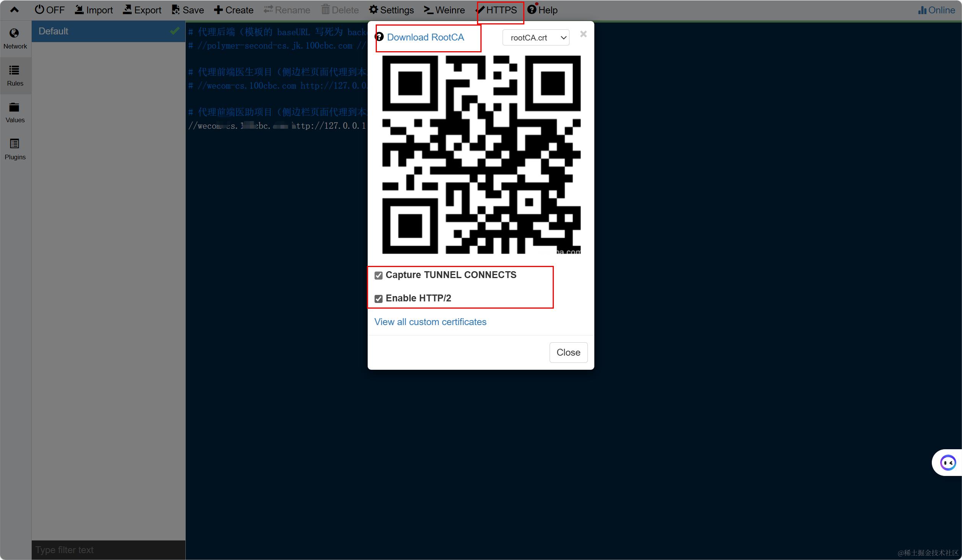Switch to the Values tab
The width and height of the screenshot is (962, 560).
tap(15, 112)
